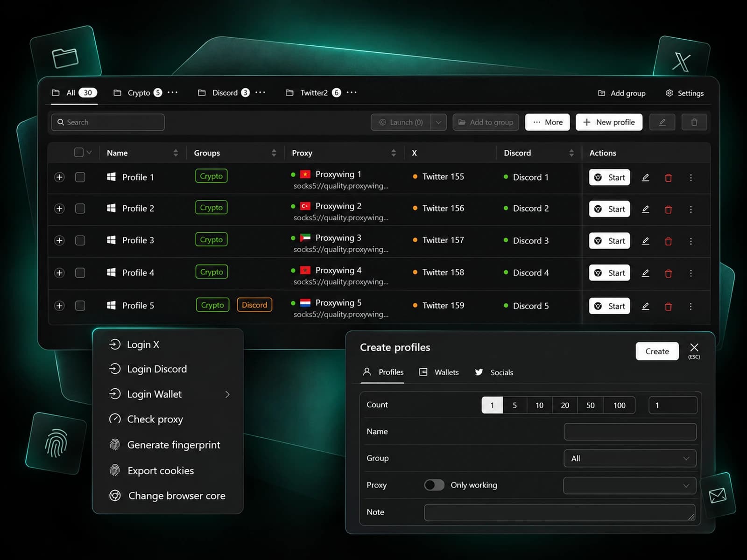Sort table by the Name column arrows
The width and height of the screenshot is (747, 560).
[176, 153]
